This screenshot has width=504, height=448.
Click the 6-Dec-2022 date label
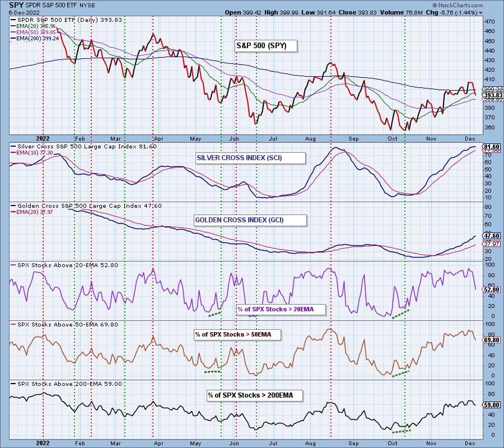coord(24,12)
